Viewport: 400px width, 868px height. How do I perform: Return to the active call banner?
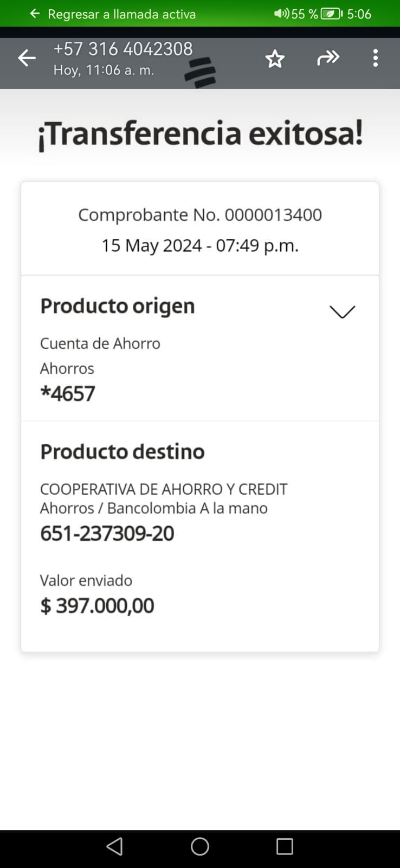click(121, 14)
